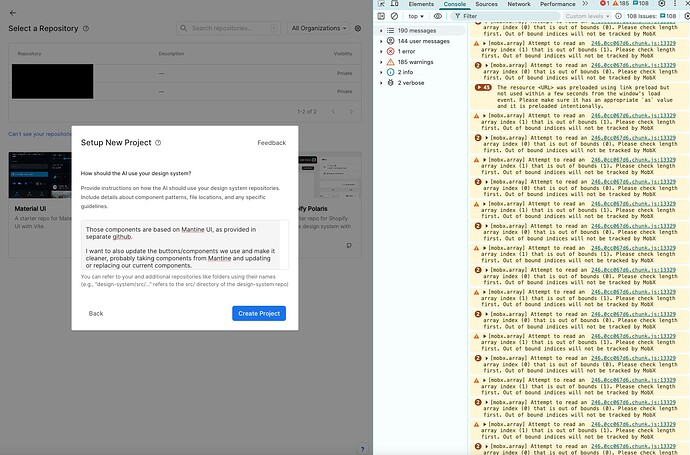Open Can't see your repositories link
Viewport: 690px width, 455px height.
point(40,134)
